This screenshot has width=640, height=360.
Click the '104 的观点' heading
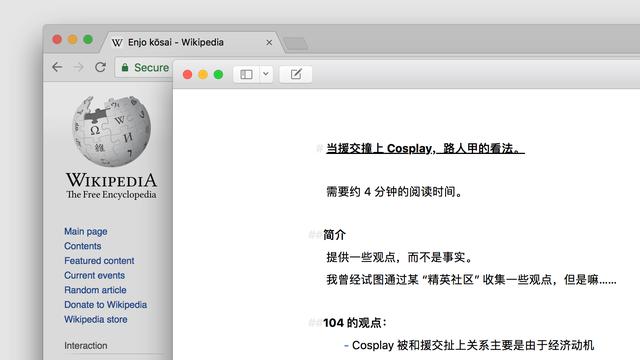(354, 323)
